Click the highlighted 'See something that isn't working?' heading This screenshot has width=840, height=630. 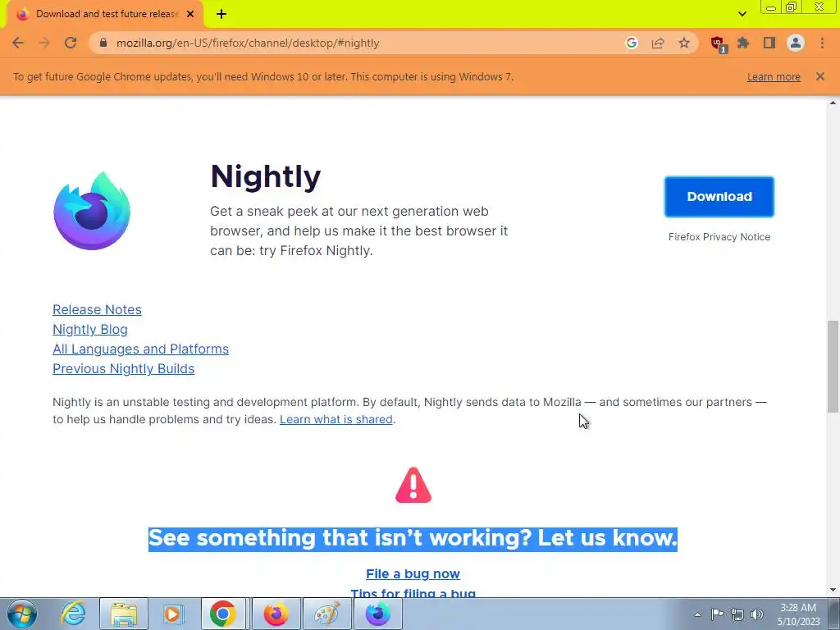tap(413, 538)
